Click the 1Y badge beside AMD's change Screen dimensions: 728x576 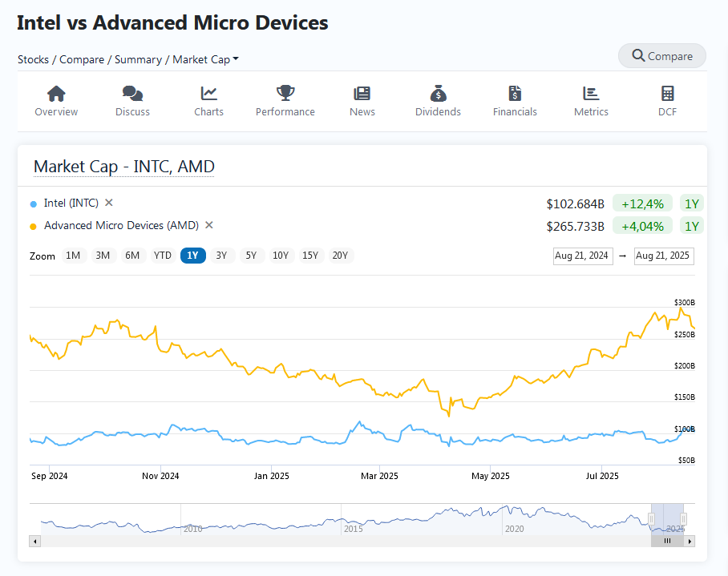point(692,227)
